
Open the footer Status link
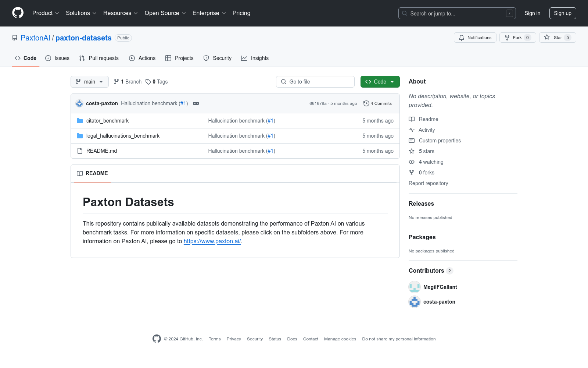pos(275,339)
